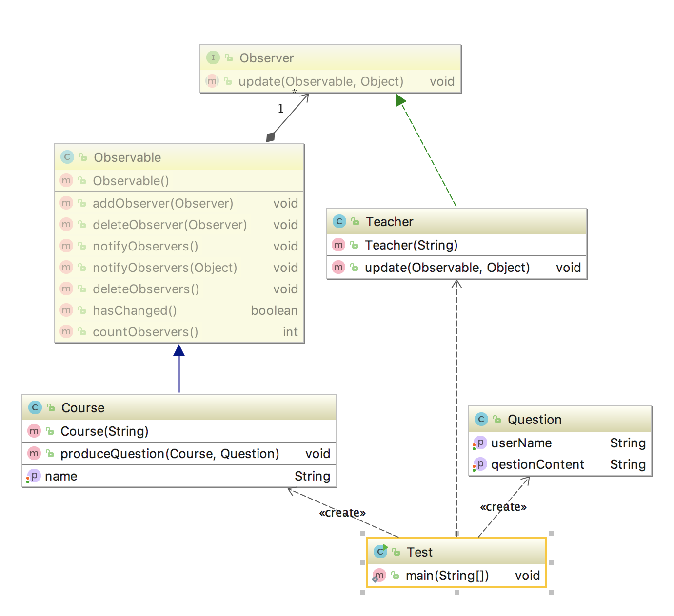
Task: Click the userName property text
Action: tap(521, 443)
